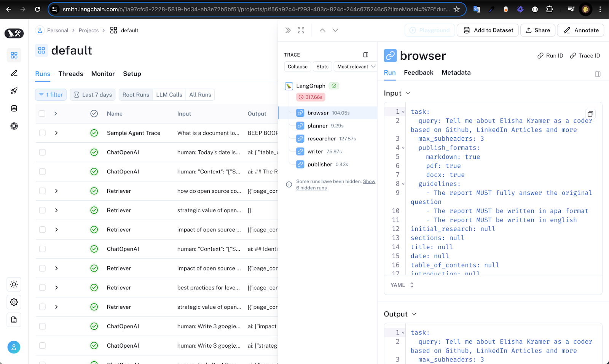609x364 pixels.
Task: Click the Add to Dataset button
Action: click(488, 30)
